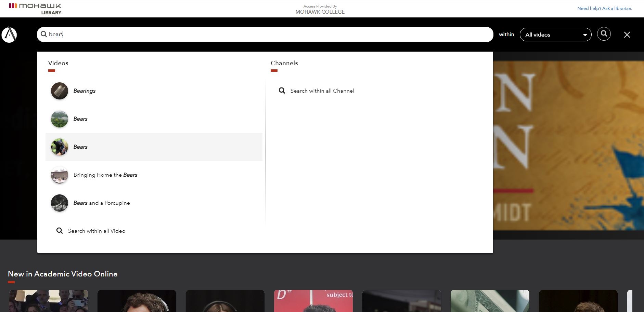Select the highlighted Bears suggestion with bear thumbnail
The height and width of the screenshot is (312, 644).
80,147
